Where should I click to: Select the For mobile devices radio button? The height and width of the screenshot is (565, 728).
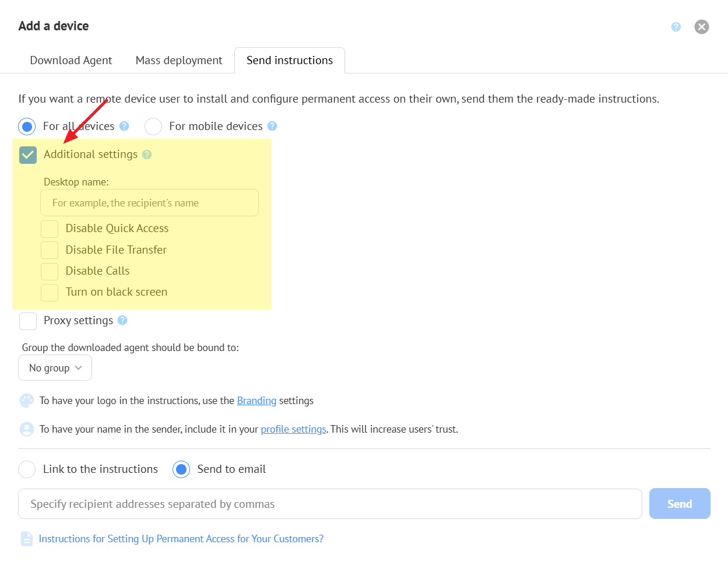(x=153, y=126)
